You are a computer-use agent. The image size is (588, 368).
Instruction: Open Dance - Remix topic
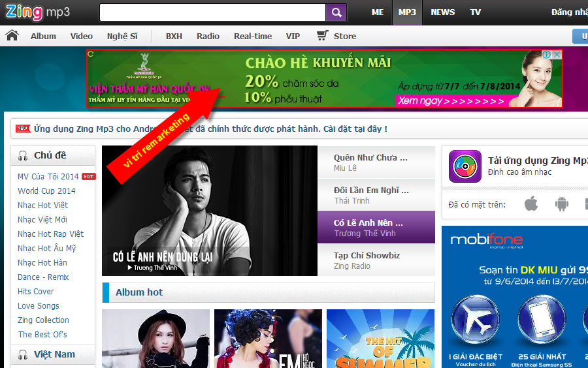point(43,277)
